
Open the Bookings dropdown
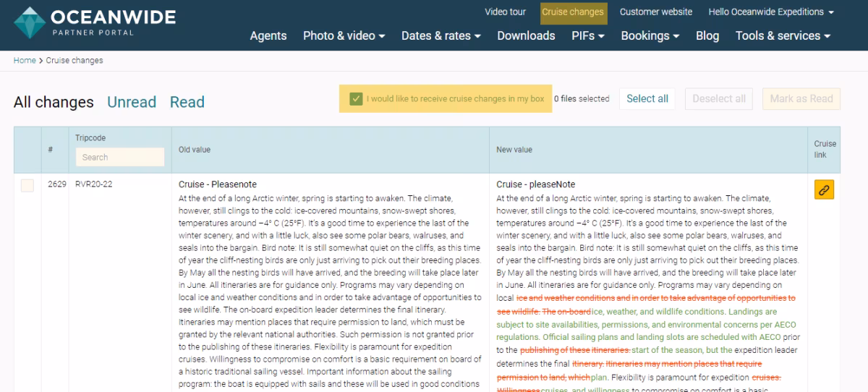(x=650, y=35)
